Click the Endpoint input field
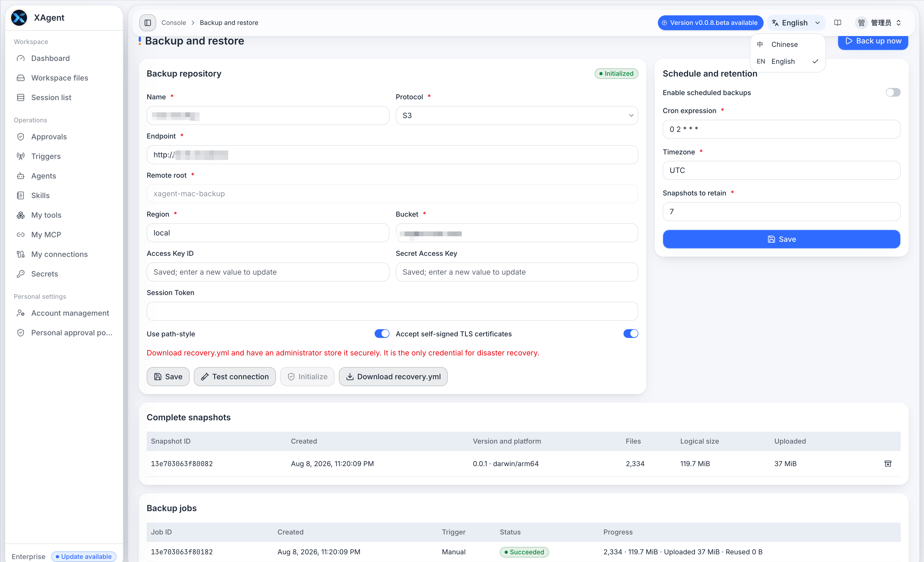Image resolution: width=924 pixels, height=562 pixels. (x=392, y=155)
